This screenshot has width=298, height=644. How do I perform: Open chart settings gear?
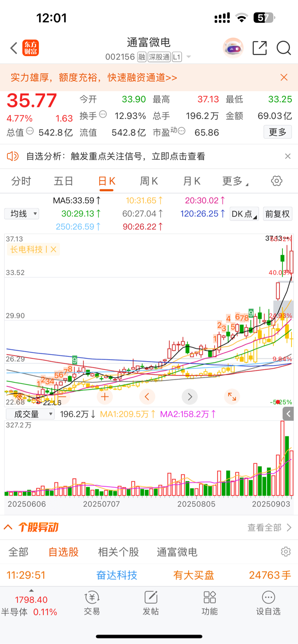tap(277, 181)
